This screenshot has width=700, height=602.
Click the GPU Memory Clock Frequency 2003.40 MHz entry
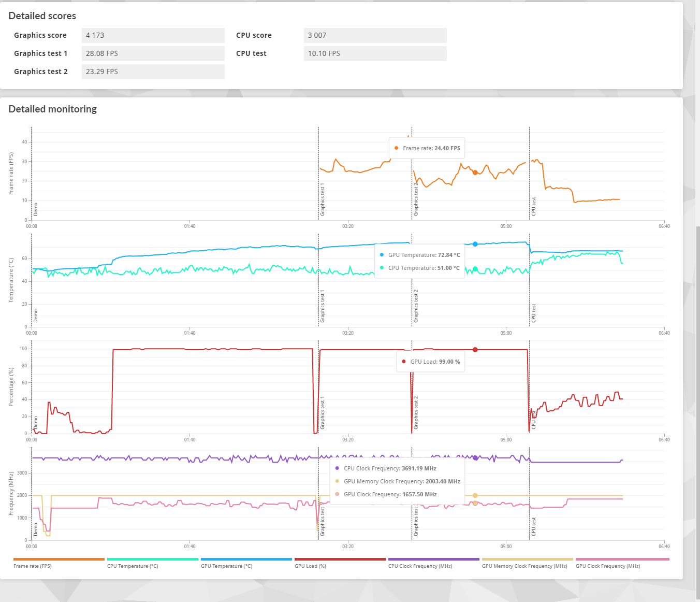[398, 481]
